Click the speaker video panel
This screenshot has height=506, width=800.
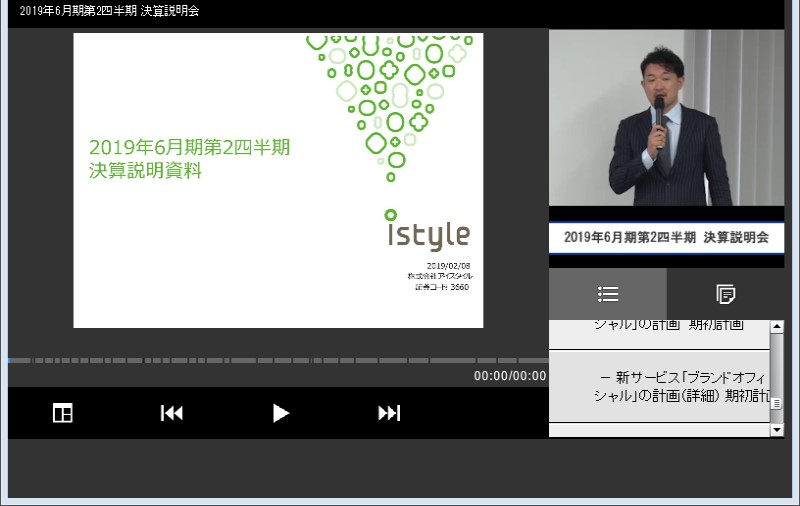coord(666,118)
